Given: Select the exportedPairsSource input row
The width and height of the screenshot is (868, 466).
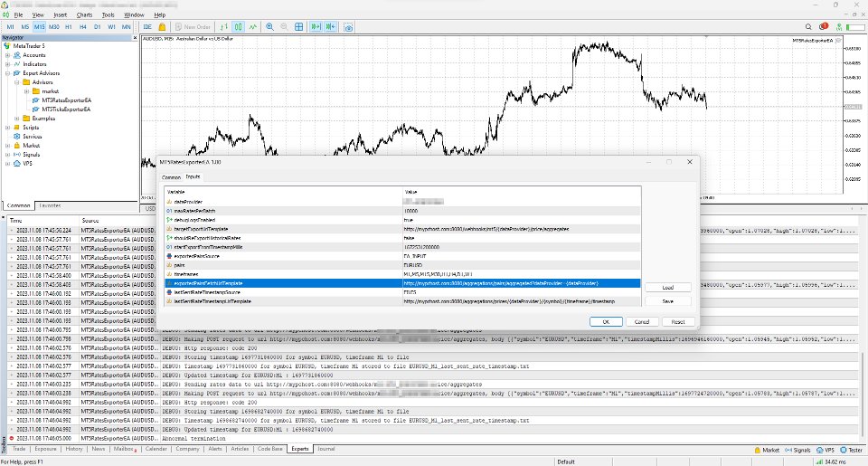Looking at the screenshot, I should coord(402,257).
